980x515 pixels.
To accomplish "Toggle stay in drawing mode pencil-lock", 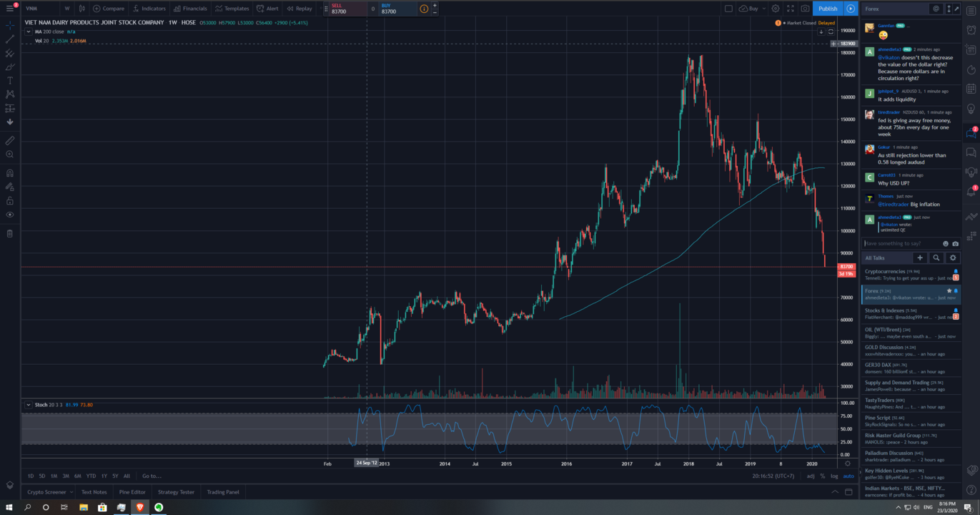I will coord(10,187).
